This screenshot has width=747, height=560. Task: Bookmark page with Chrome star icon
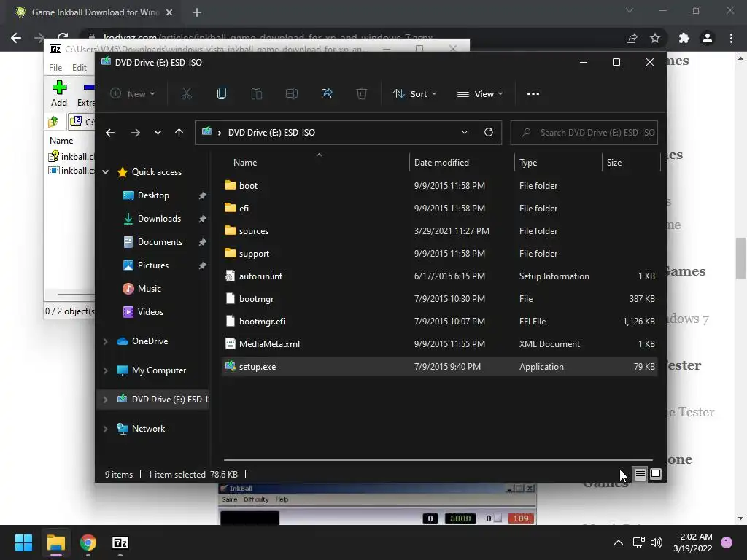[x=655, y=38]
